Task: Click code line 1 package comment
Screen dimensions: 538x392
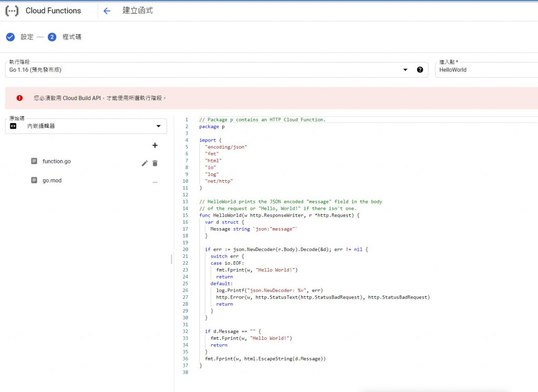Action: click(263, 120)
